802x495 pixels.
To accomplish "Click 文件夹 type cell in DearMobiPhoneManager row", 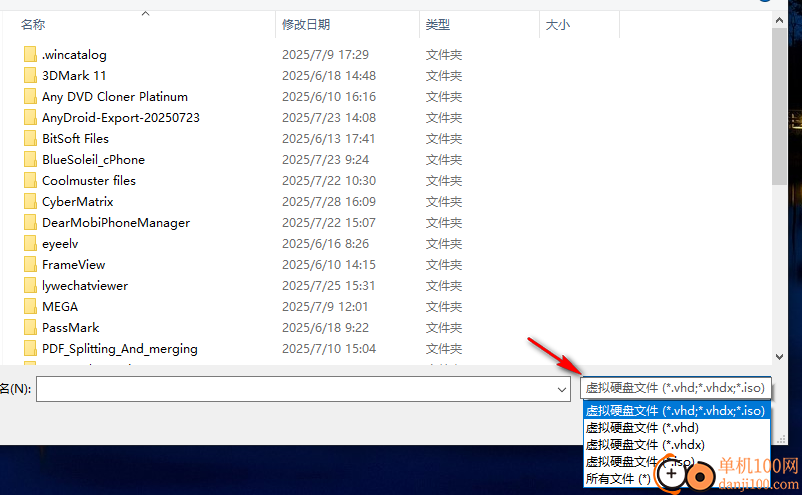I will click(x=444, y=222).
